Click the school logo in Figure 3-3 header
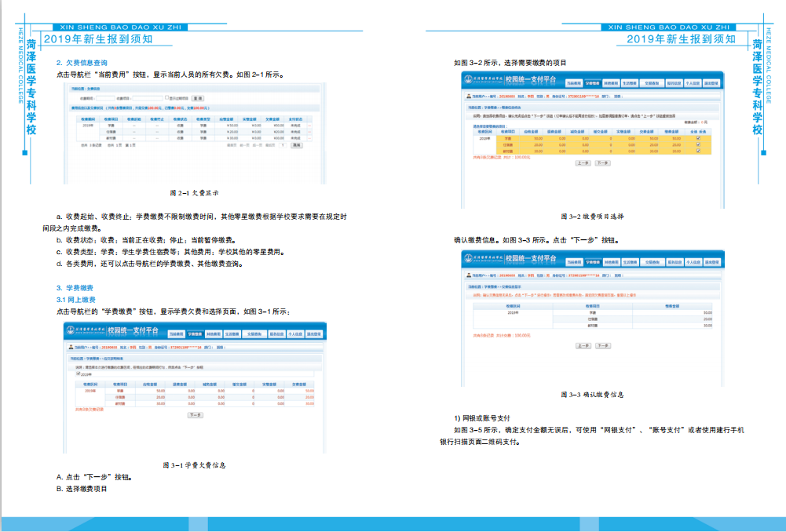This screenshot has width=786, height=532. click(x=469, y=258)
